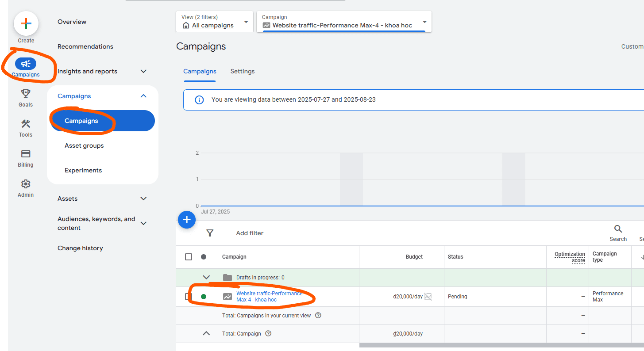Click the green status dot of campaign

tap(204, 297)
